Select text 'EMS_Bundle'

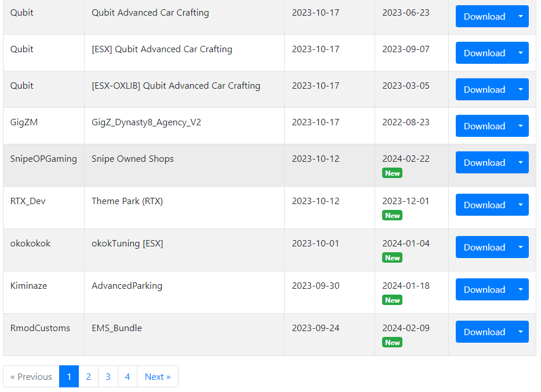point(117,328)
